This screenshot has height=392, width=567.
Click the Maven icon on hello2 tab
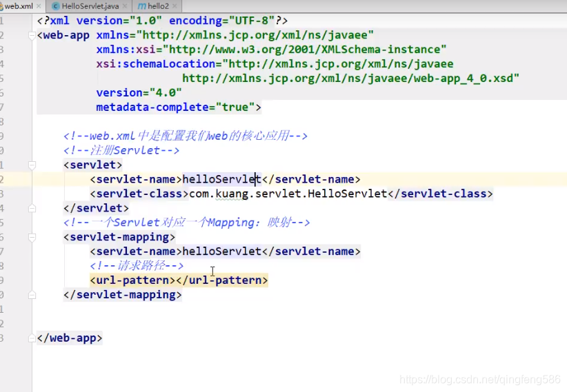pos(142,6)
